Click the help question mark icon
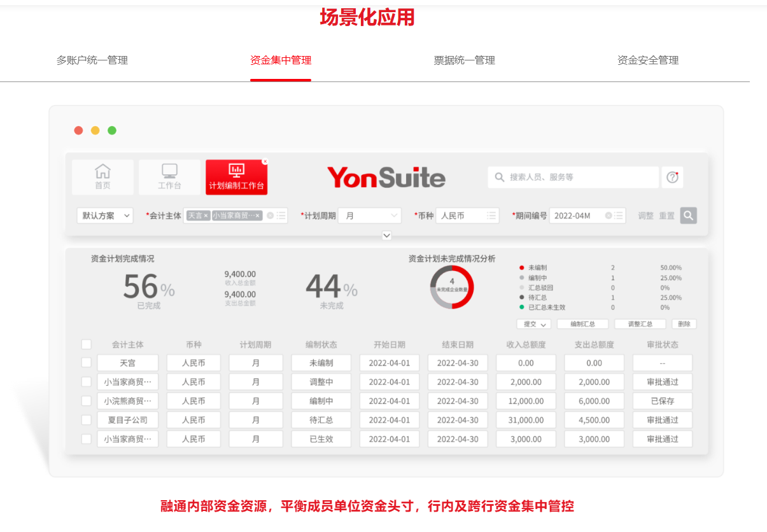767x532 pixels. (x=672, y=178)
